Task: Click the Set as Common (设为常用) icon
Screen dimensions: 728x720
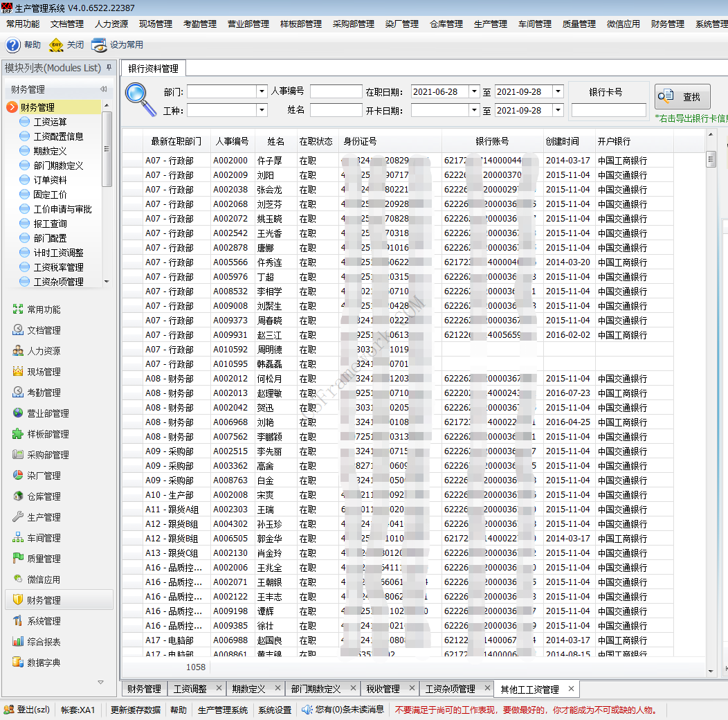Action: pos(99,45)
